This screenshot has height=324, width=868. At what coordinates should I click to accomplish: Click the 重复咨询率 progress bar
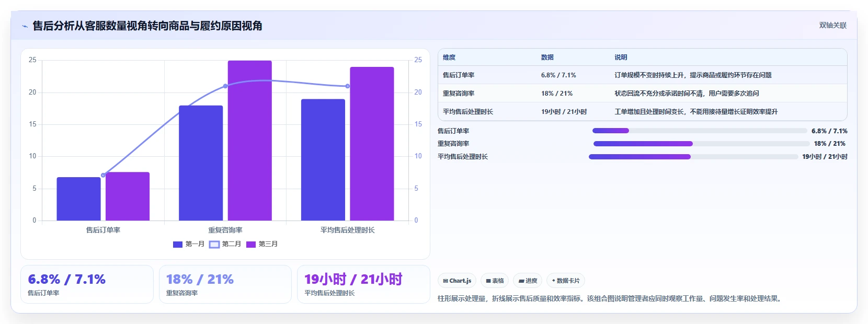701,144
